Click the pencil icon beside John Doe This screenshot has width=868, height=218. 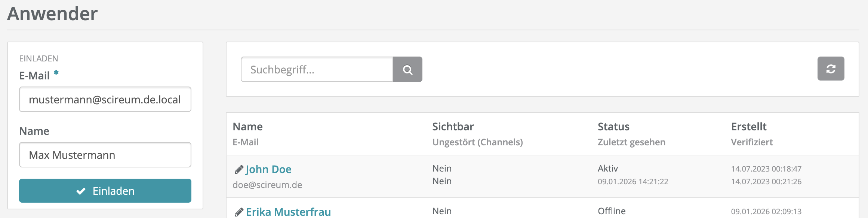pos(238,170)
